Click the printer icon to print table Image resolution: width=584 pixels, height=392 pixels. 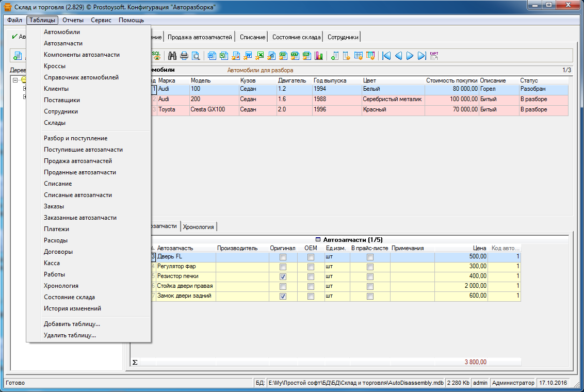[184, 56]
